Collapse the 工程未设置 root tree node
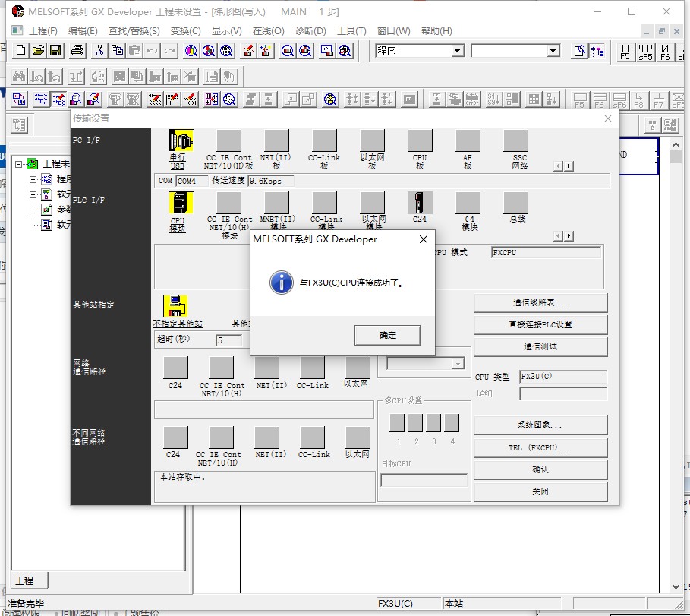The width and height of the screenshot is (690, 616). pos(18,164)
